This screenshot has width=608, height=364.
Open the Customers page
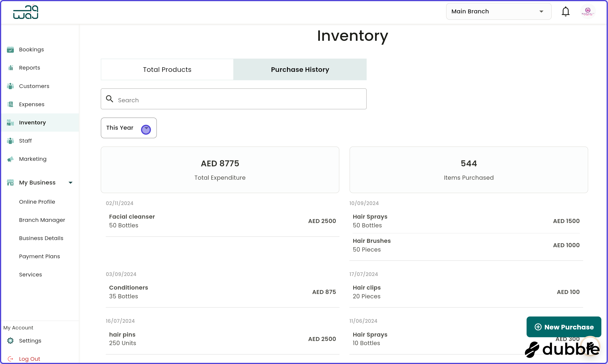(34, 86)
